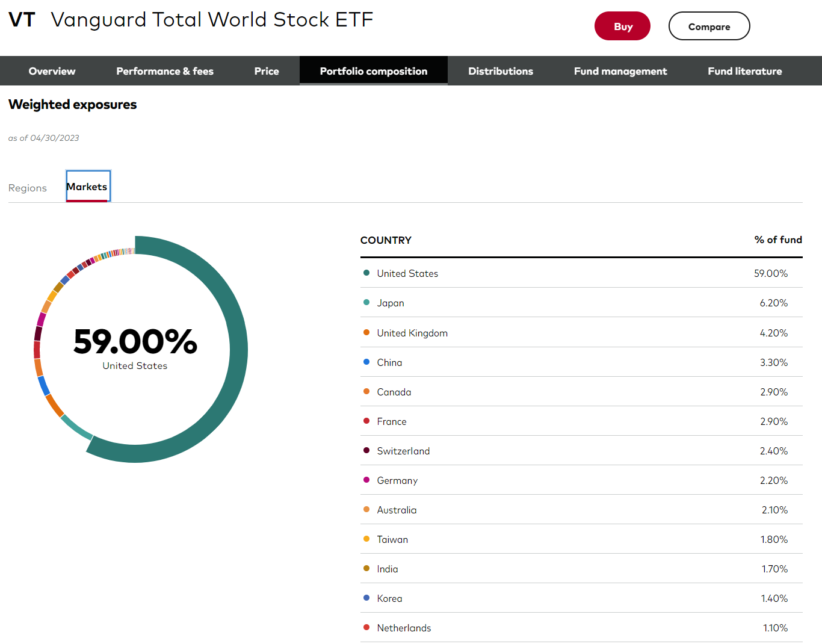Click the as of 04/30/2023 date

click(x=43, y=138)
